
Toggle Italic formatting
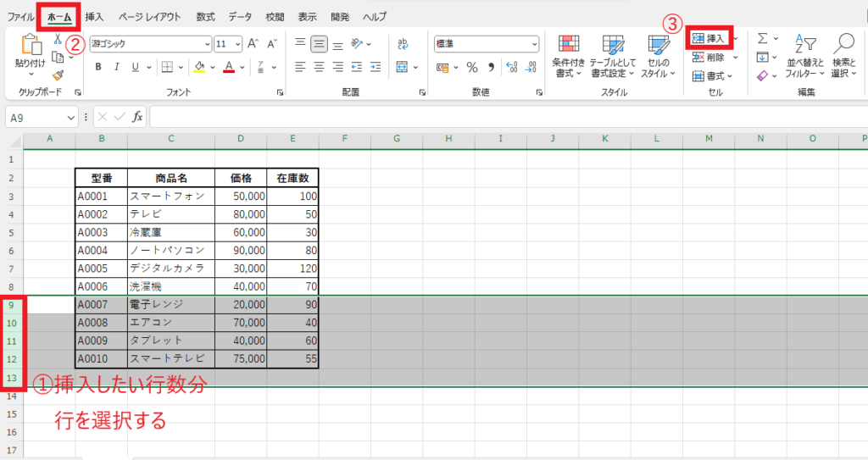116,67
